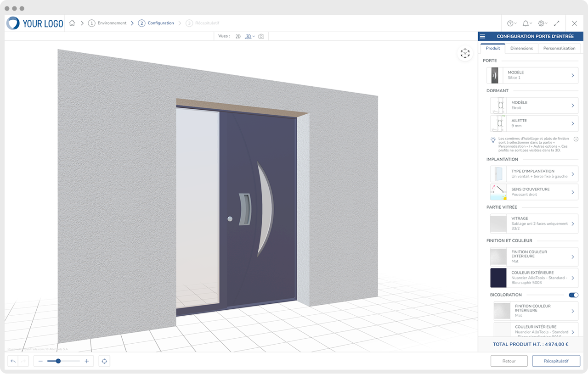The width and height of the screenshot is (588, 374).
Task: Click the Dormant Modèle Etroit profile thumbnail
Action: coord(498,106)
